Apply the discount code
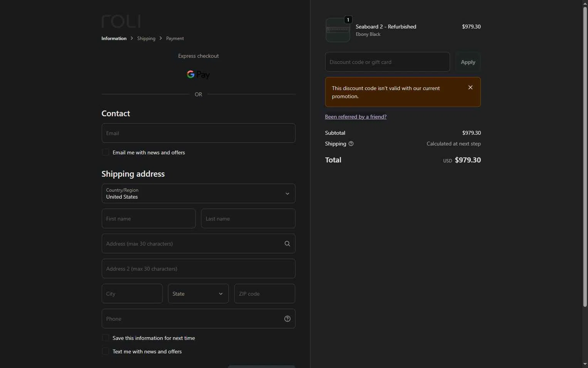 [x=468, y=62]
